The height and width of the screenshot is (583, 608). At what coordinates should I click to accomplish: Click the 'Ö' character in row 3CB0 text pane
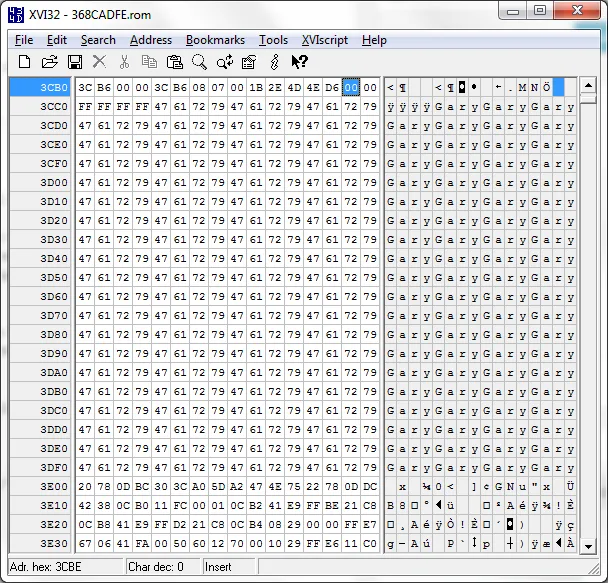point(546,87)
